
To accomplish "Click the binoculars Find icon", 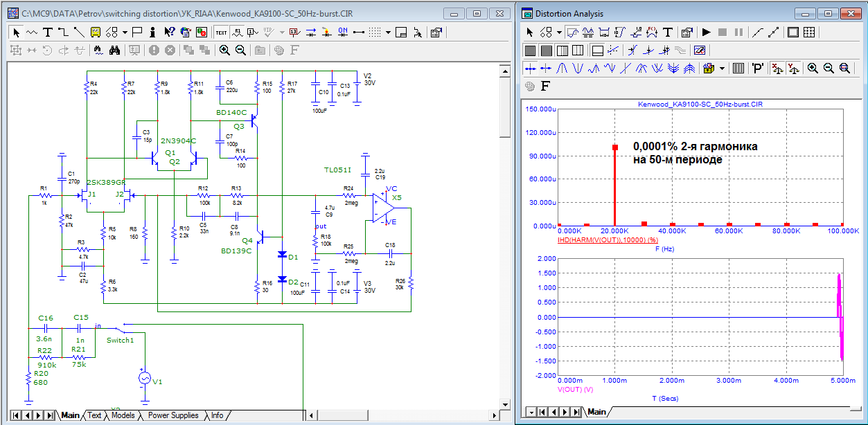I will pos(115,50).
